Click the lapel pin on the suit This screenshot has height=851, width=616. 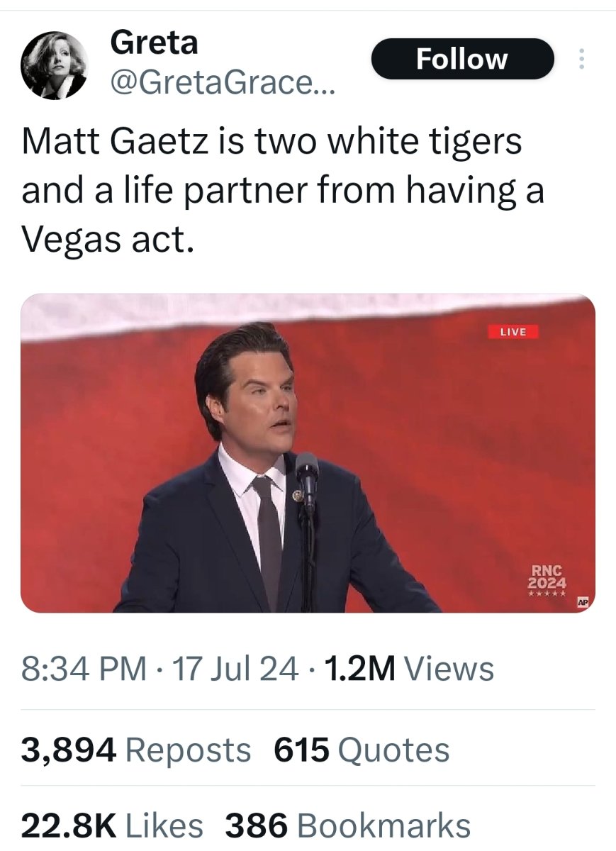coord(299,496)
